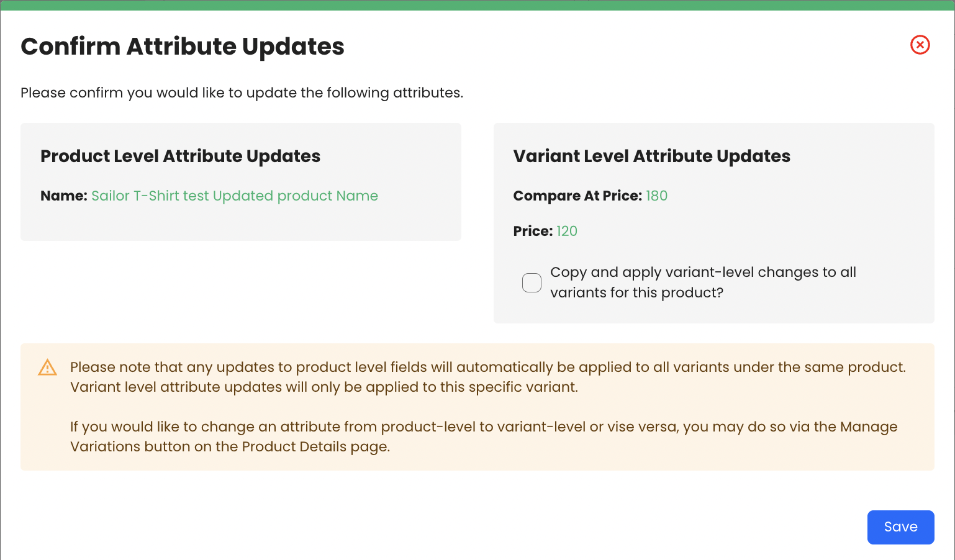Click the Price label in variant panel
Image resolution: width=955 pixels, height=560 pixels.
[x=532, y=231]
